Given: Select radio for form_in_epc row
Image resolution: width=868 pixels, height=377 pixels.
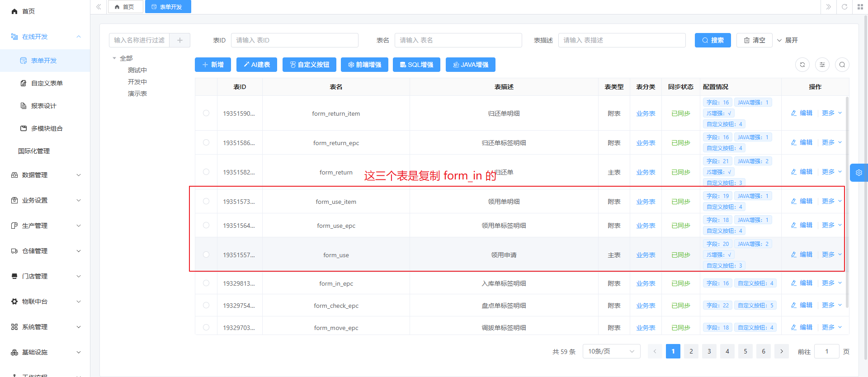Looking at the screenshot, I should [x=206, y=283].
